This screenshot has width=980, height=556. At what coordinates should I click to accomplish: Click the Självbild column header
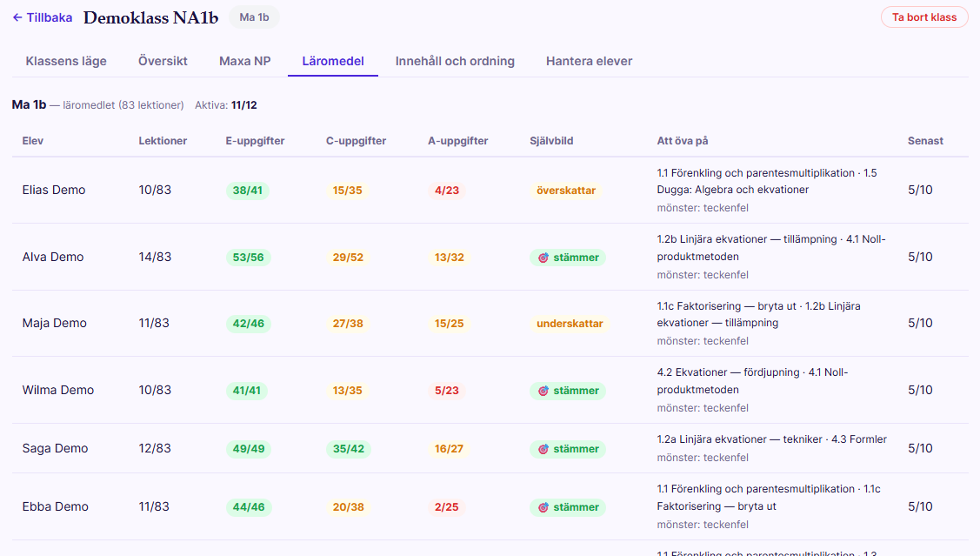551,141
